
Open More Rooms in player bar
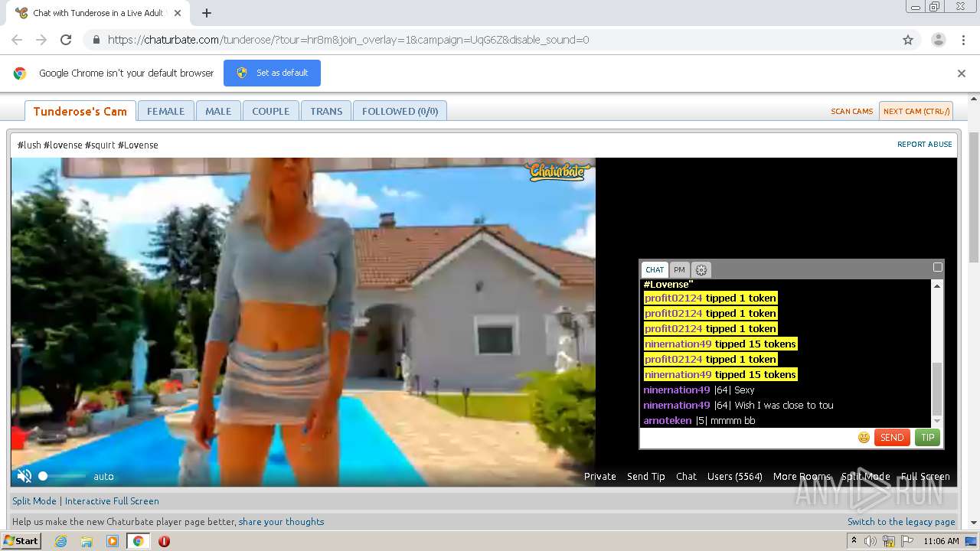pyautogui.click(x=802, y=476)
